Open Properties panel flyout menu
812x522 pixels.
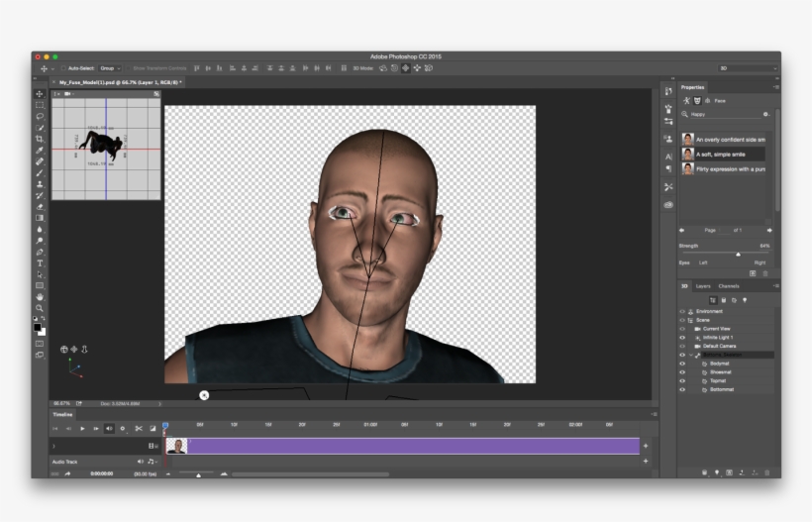775,87
